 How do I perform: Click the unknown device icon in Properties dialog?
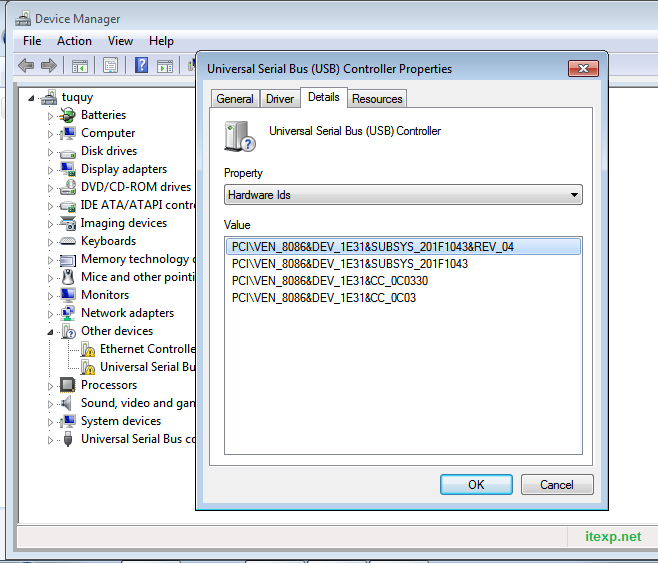tap(240, 136)
